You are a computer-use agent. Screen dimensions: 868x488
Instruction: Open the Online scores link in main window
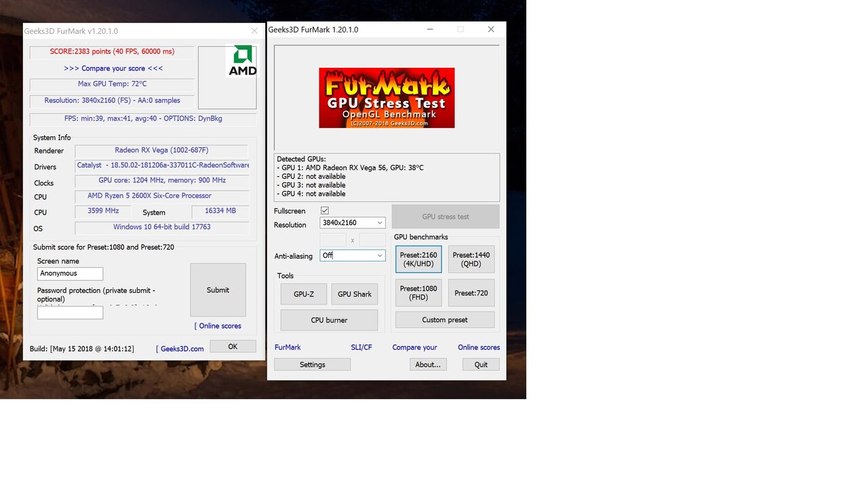tap(479, 347)
